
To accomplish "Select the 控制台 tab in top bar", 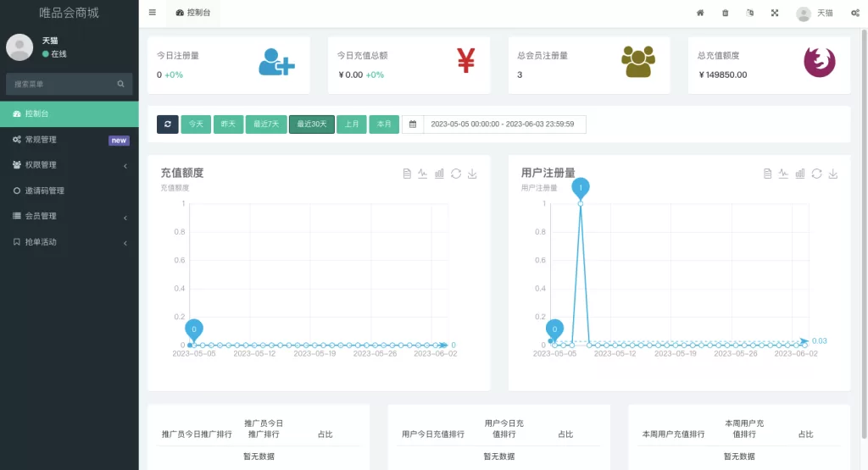I will pyautogui.click(x=193, y=13).
